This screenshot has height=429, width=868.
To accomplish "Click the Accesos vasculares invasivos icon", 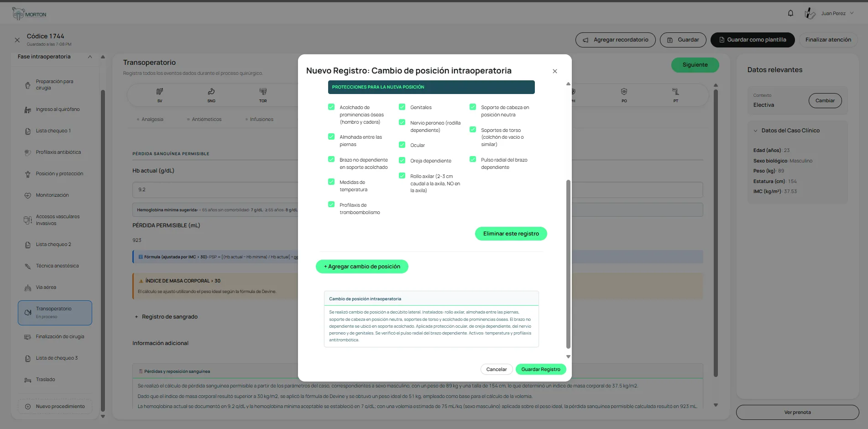I will coord(28,220).
